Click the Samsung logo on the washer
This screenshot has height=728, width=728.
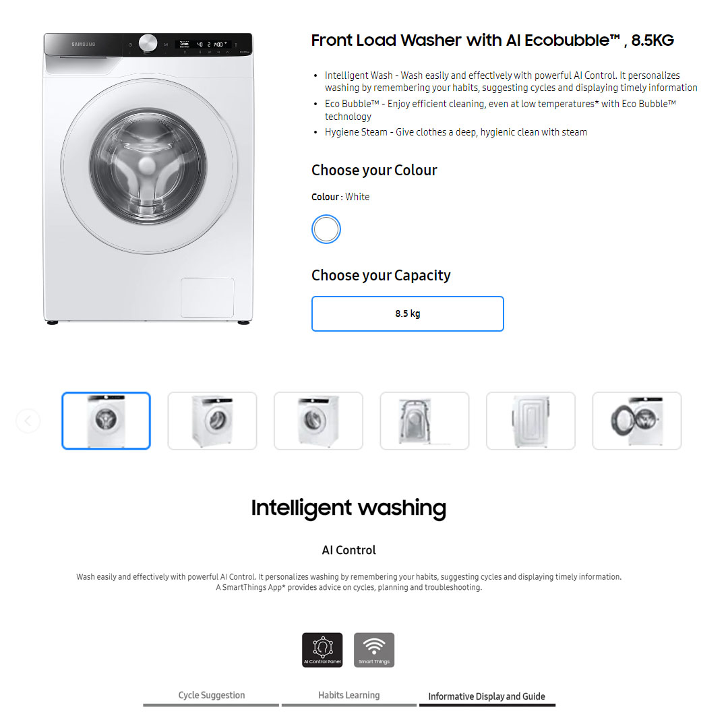(83, 44)
